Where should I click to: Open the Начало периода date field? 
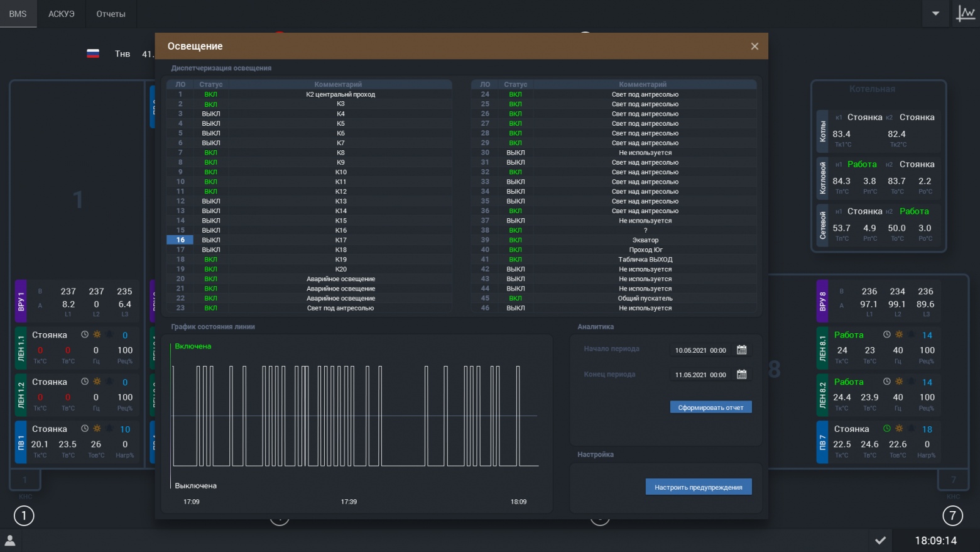click(700, 350)
